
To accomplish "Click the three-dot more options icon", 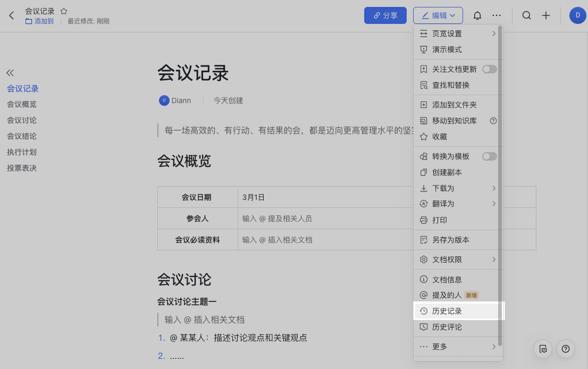I will tap(497, 15).
